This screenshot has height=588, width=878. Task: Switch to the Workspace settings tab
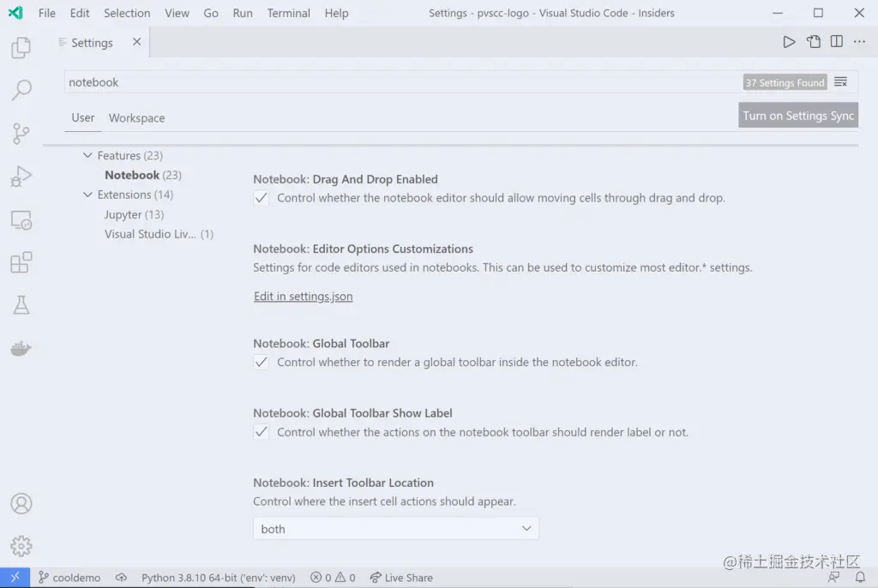point(135,117)
